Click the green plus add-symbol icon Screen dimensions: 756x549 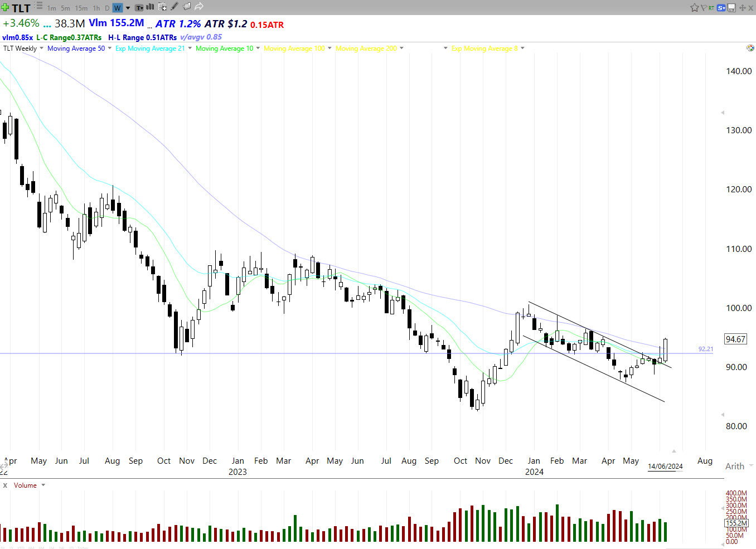5,8
